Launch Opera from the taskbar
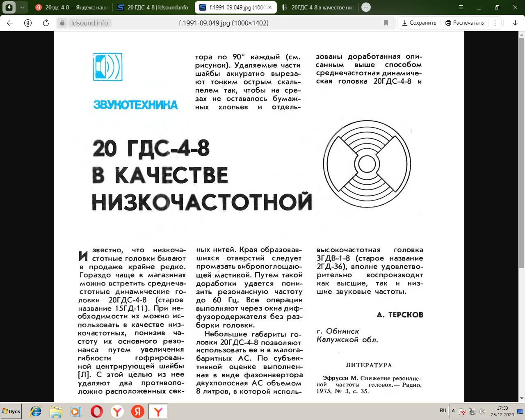Screen dimensions: 525x420 tap(97, 411)
